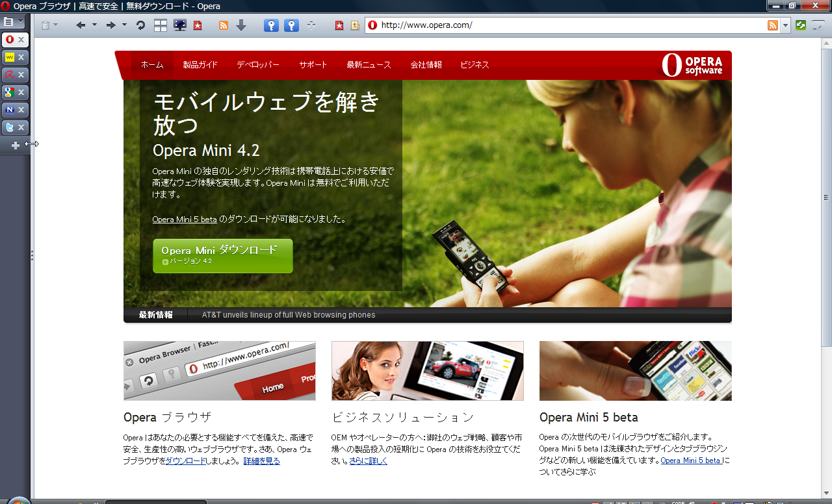
Task: Close the Opera tab
Action: tap(21, 40)
